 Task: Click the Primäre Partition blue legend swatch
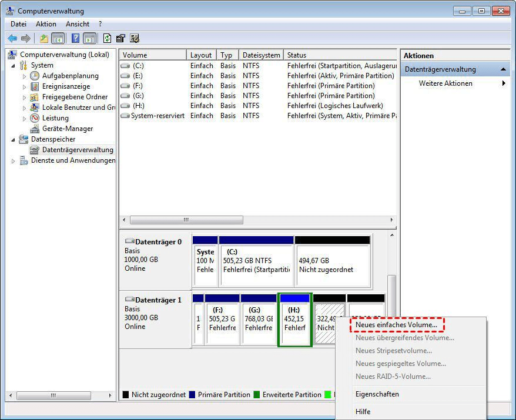point(192,394)
